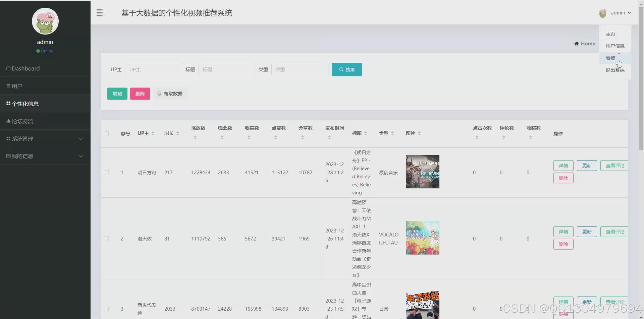Click 删除 for the 明日方舟 row
The width and height of the screenshot is (644, 319).
(x=563, y=178)
